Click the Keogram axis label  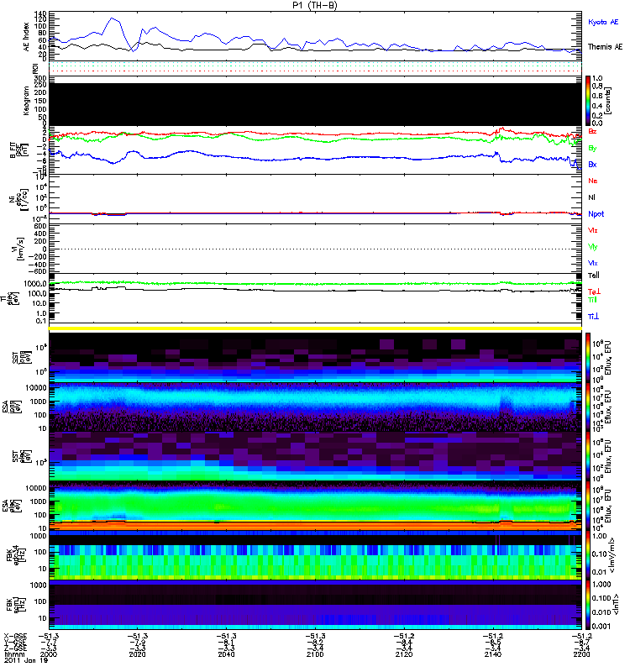[x=27, y=100]
